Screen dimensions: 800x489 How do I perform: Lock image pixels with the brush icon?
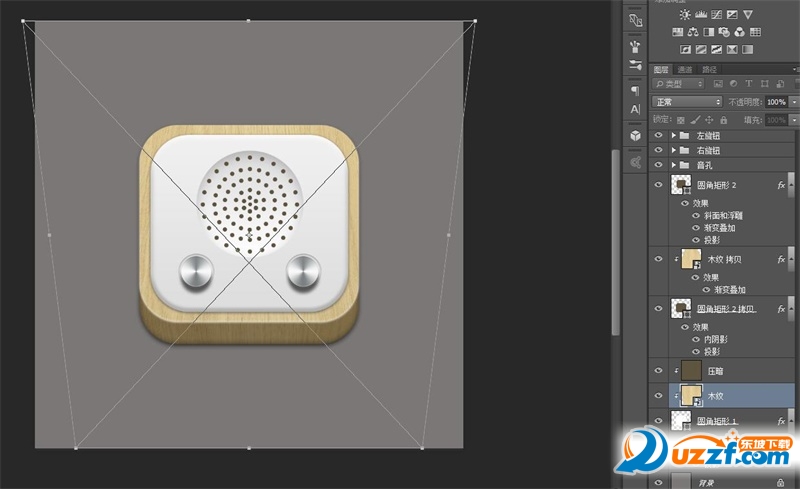[695, 120]
